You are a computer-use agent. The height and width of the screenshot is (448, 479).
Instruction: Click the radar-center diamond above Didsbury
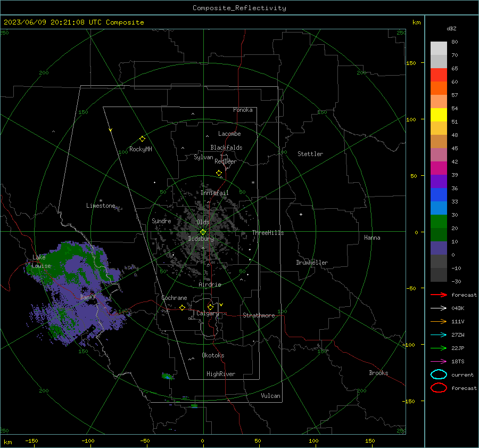click(x=203, y=232)
